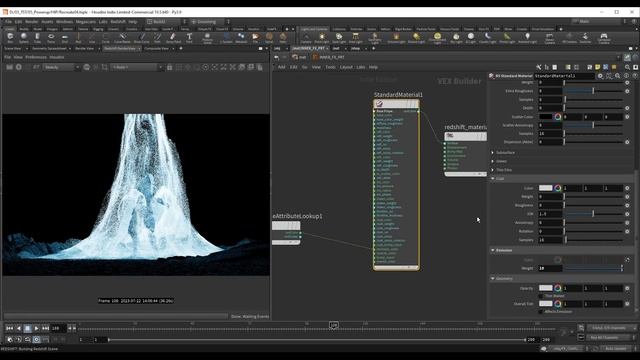Viewport: 640px width, 360px height.
Task: Select the Gamepad Camera shelf tool
Action: [x=604, y=38]
